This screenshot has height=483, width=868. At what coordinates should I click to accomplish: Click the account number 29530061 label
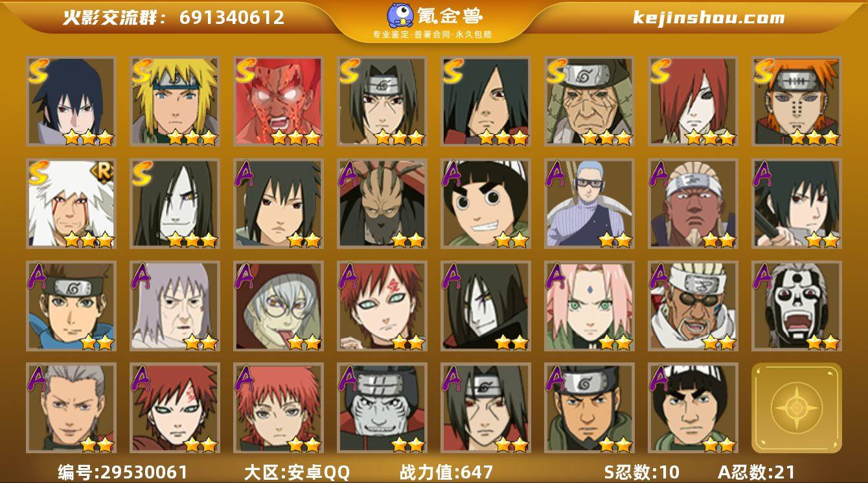point(123,472)
